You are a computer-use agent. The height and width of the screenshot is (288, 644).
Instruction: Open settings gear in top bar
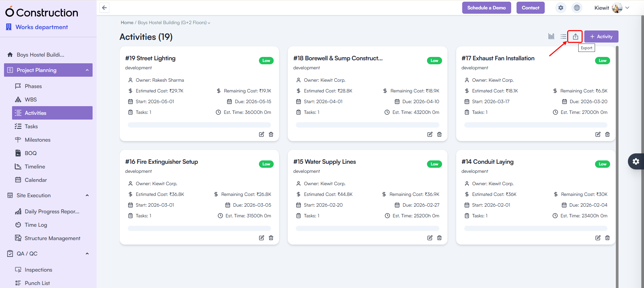coord(561,8)
